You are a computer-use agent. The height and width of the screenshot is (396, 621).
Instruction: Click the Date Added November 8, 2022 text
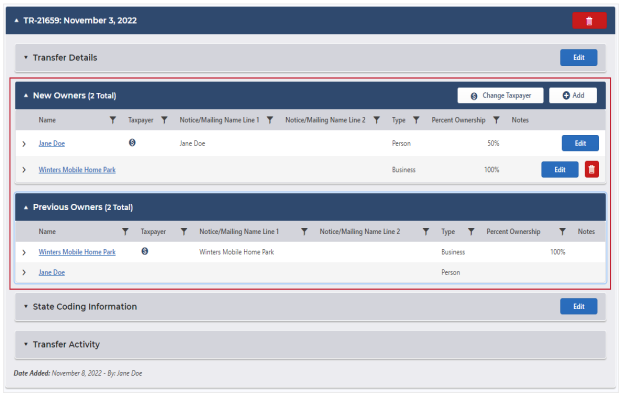pos(78,373)
